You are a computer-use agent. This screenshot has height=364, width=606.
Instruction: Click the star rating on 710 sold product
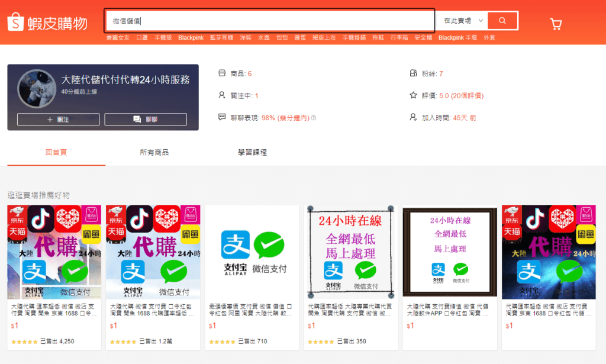point(223,342)
